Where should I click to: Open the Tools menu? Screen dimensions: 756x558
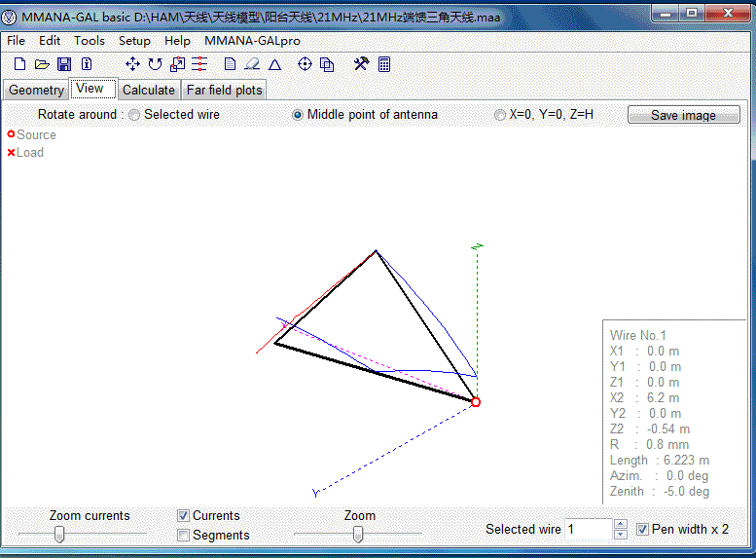[90, 41]
